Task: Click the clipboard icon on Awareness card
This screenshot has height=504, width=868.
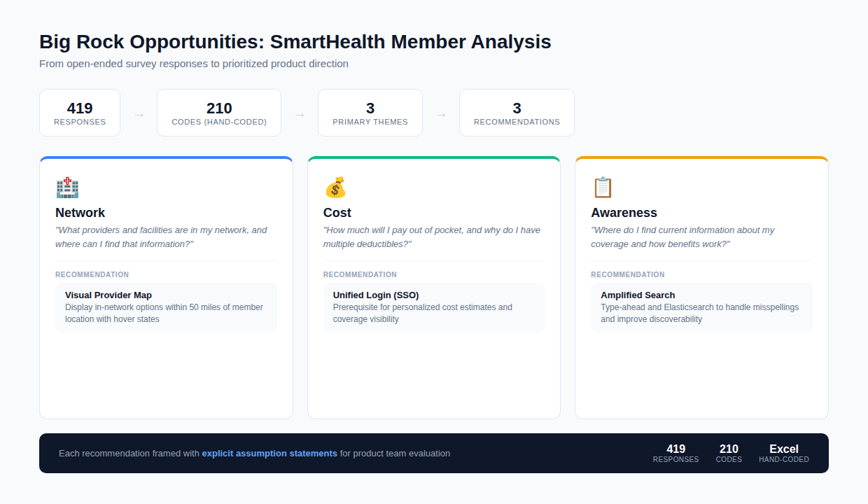Action: pos(603,188)
